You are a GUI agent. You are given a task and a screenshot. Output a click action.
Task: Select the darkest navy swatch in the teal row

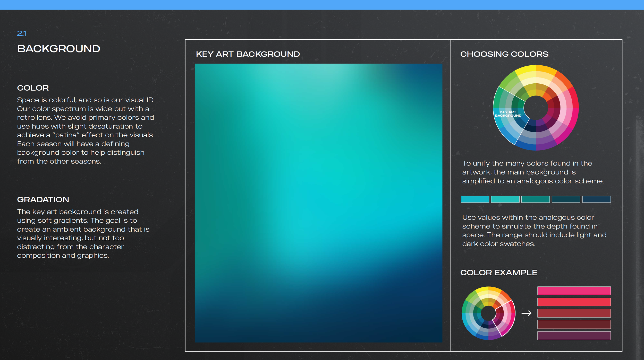click(597, 199)
